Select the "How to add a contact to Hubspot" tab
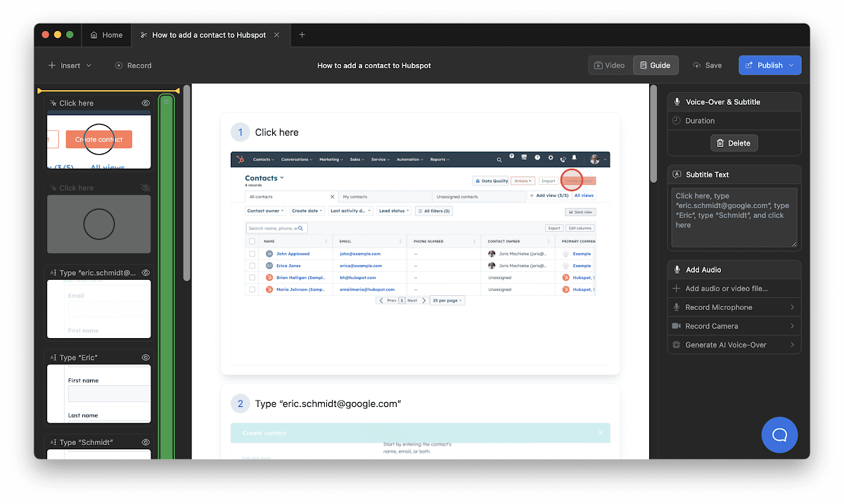The width and height of the screenshot is (844, 504). 210,34
